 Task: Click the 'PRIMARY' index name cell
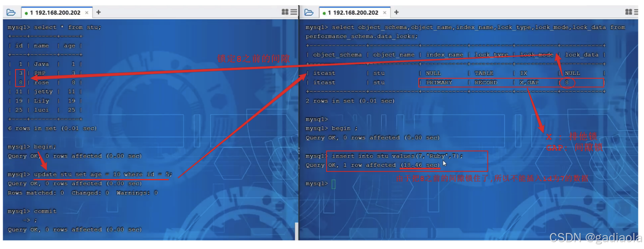click(x=439, y=83)
